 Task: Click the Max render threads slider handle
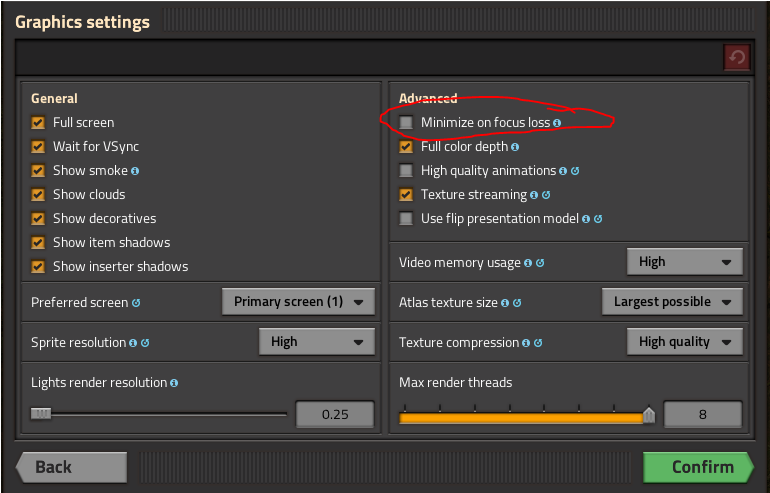click(x=649, y=415)
